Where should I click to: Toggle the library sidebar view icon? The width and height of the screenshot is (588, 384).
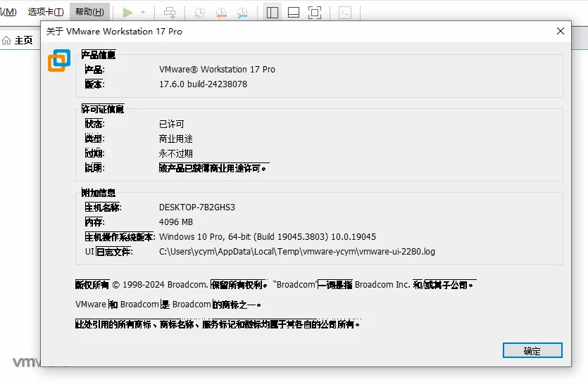[x=273, y=13]
